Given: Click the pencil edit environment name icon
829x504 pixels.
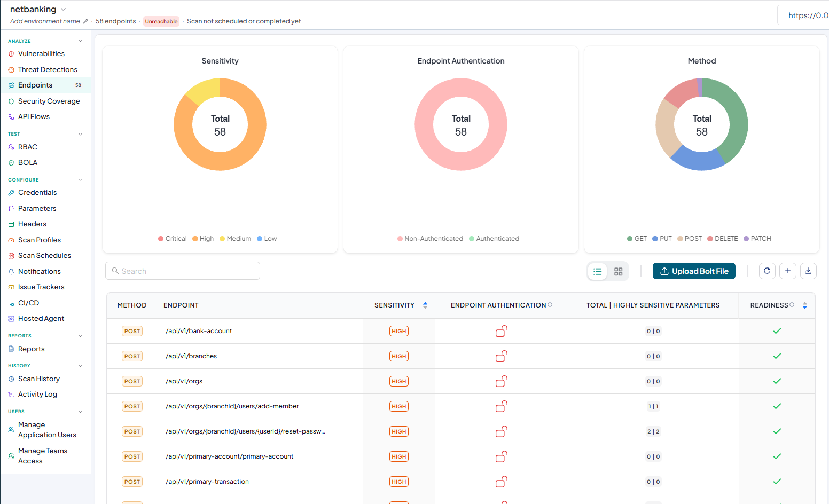Looking at the screenshot, I should point(85,21).
